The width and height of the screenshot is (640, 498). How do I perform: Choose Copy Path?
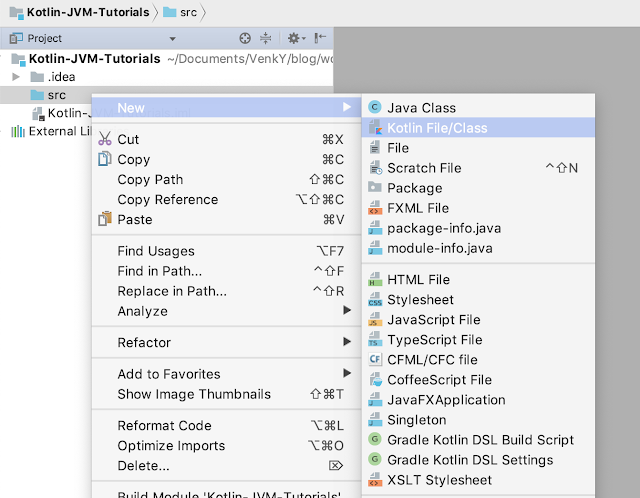[227, 179]
